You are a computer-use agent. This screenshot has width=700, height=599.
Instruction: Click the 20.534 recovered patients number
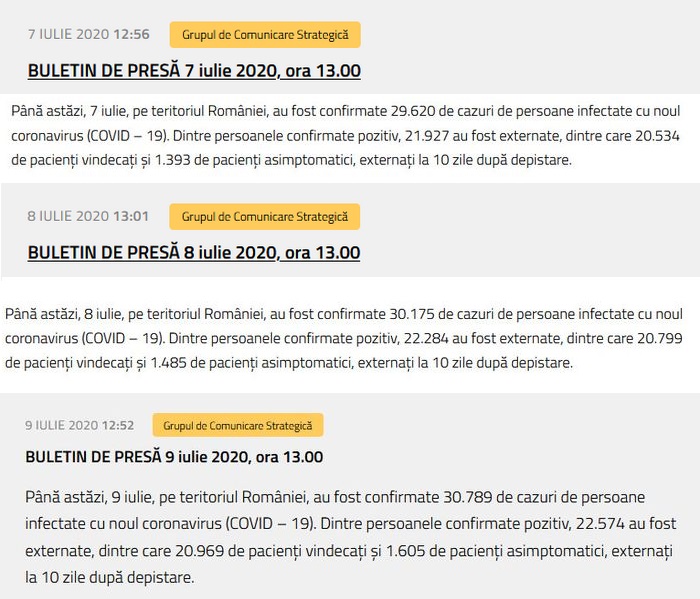coord(657,136)
